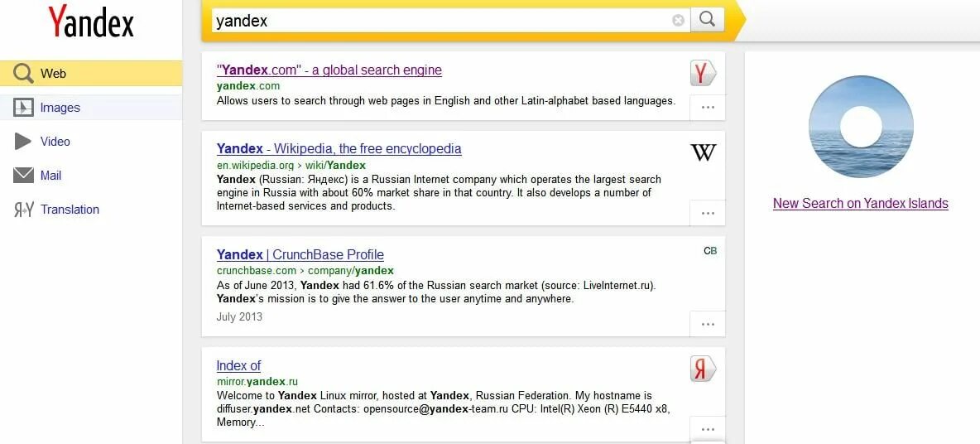Click the Video play triangle icon

22,142
